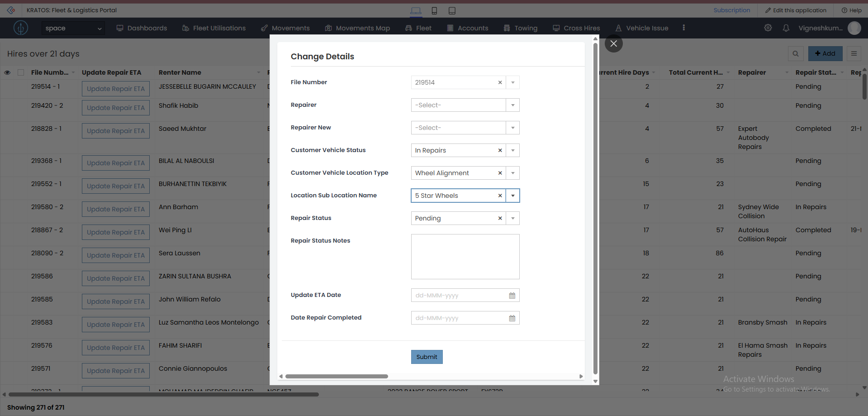Expand the File Number dropdown arrow
The image size is (868, 416).
click(x=513, y=82)
